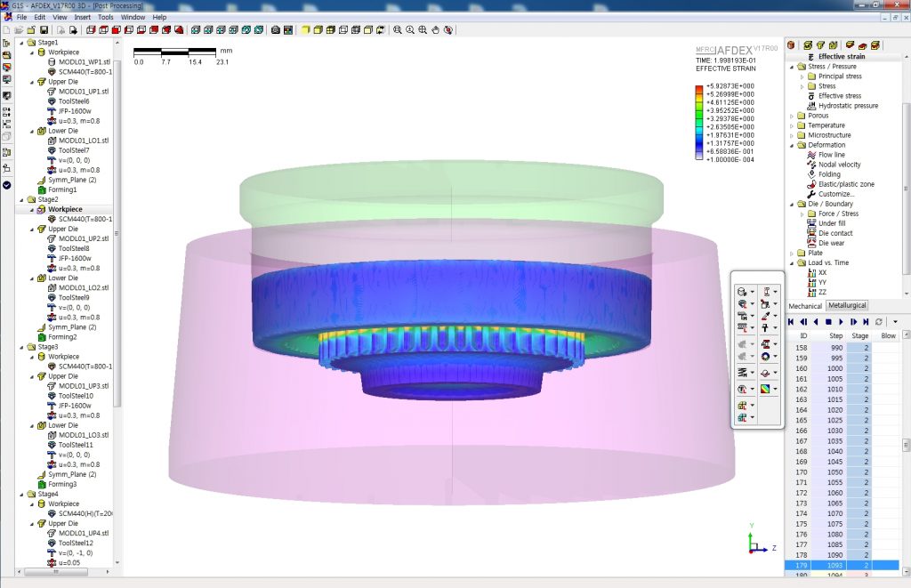
Task: Collapse the Stage1 tree node
Action: pos(22,43)
